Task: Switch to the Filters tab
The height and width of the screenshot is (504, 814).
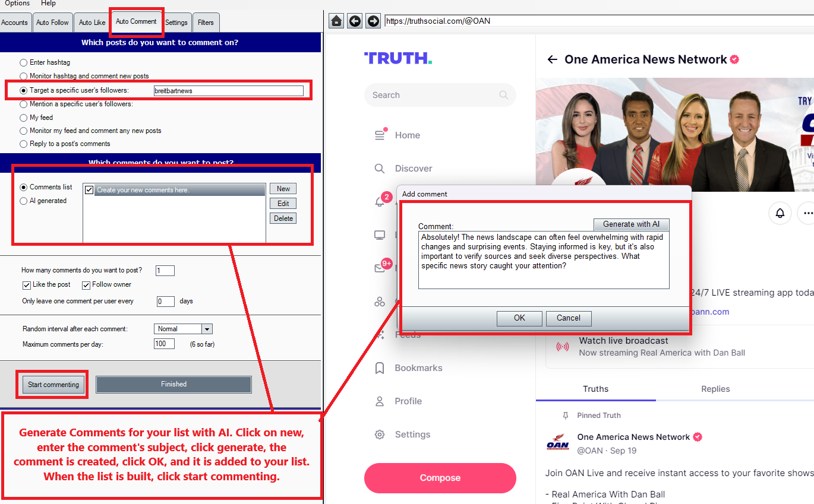Action: pyautogui.click(x=206, y=23)
